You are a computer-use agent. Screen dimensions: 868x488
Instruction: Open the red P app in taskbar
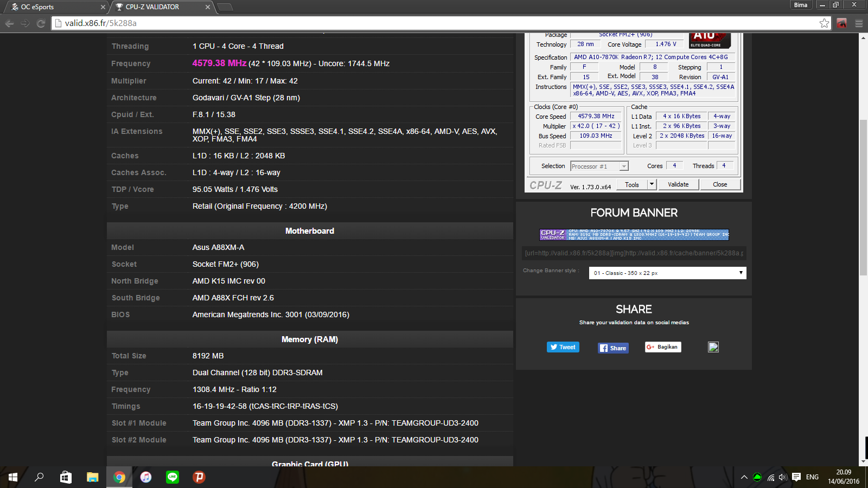(x=199, y=477)
